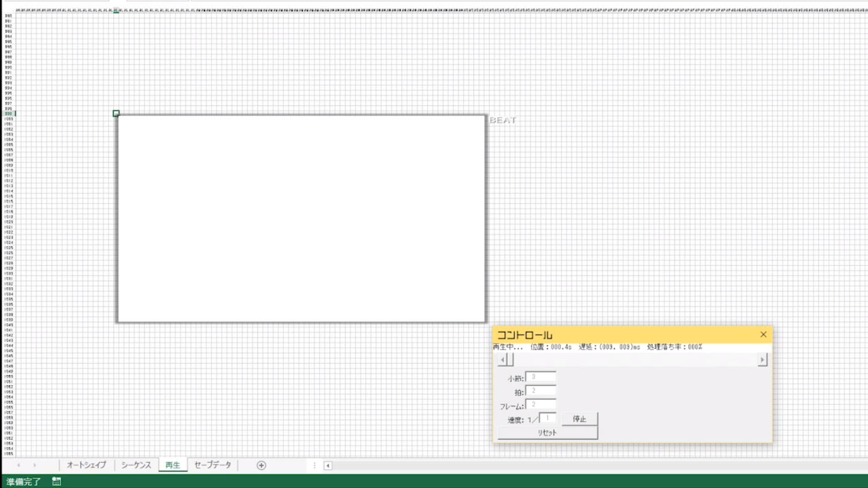
Task: Click the macro record icon in status bar
Action: pyautogui.click(x=56, y=481)
